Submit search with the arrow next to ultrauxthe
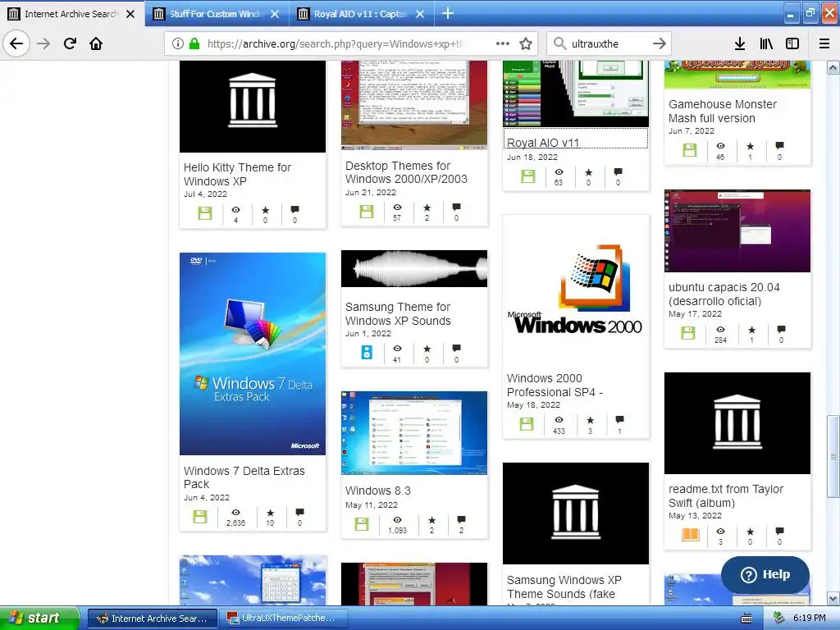The width and height of the screenshot is (840, 630). [660, 43]
